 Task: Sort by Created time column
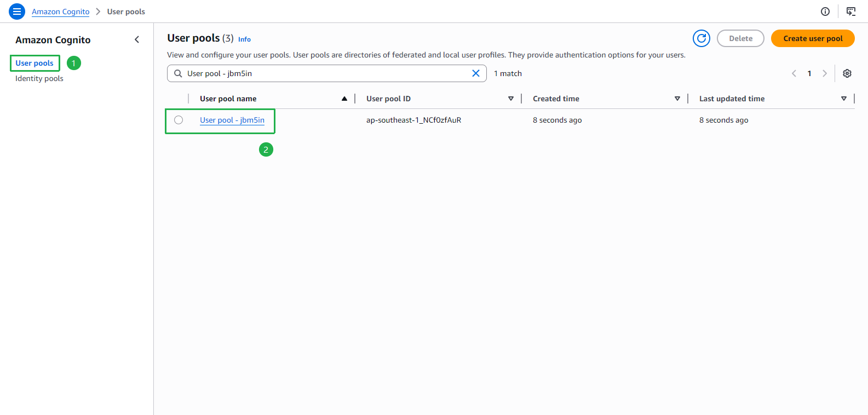coord(677,99)
